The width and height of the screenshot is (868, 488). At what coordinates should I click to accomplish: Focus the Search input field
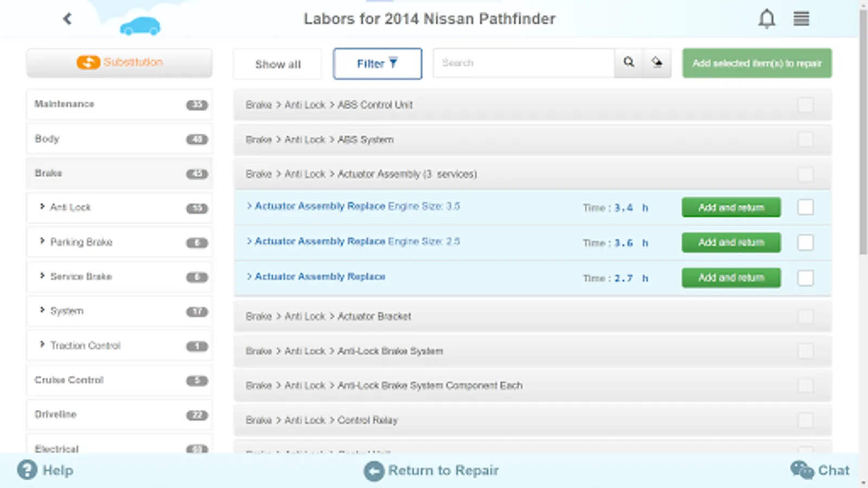pos(524,63)
